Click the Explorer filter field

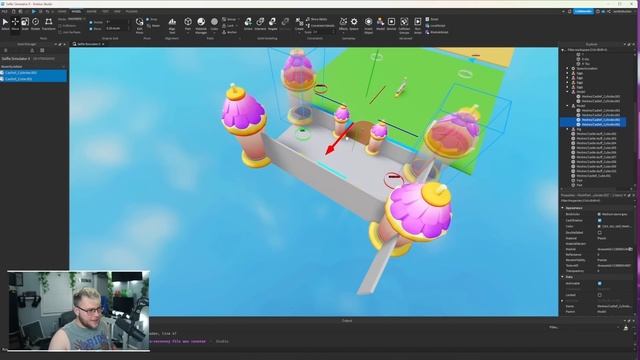596,50
